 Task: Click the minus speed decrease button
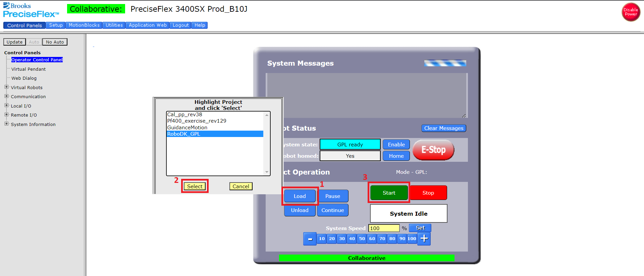[x=310, y=239]
